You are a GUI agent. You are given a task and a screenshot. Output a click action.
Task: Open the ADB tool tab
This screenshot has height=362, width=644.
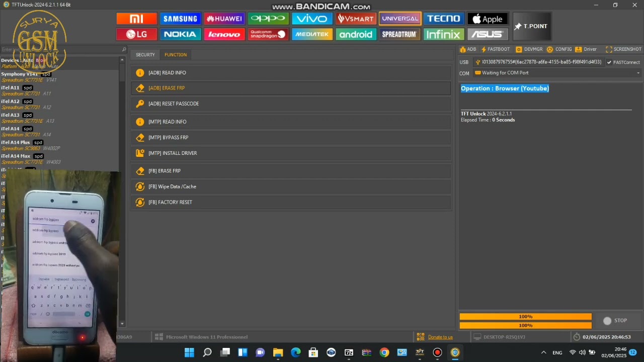[468, 49]
